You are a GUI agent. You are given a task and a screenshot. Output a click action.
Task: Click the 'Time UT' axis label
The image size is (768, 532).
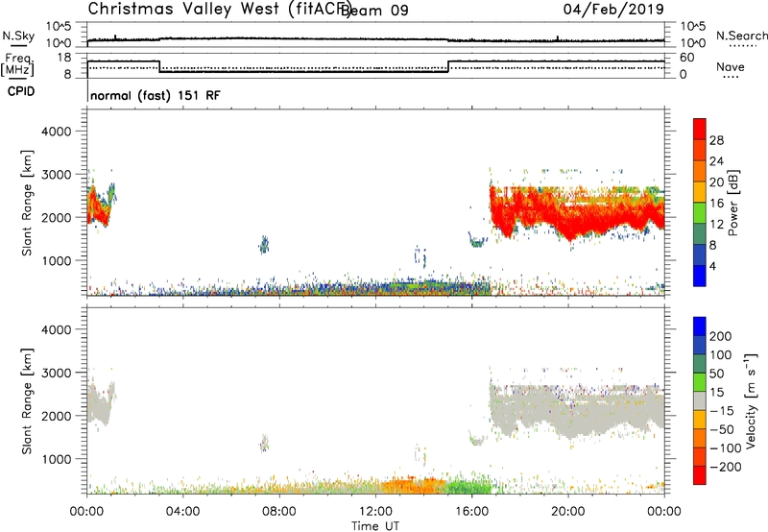coord(375,526)
